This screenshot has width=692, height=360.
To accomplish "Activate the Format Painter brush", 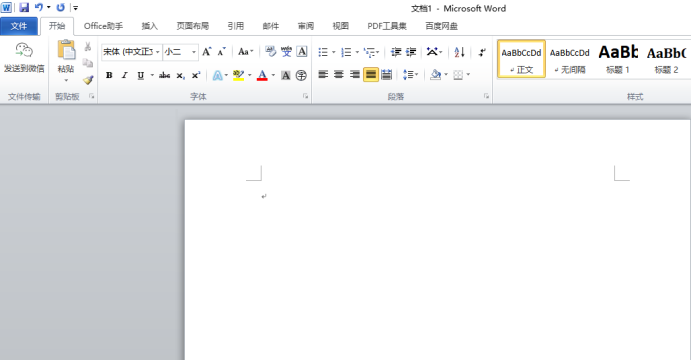I will [x=88, y=80].
